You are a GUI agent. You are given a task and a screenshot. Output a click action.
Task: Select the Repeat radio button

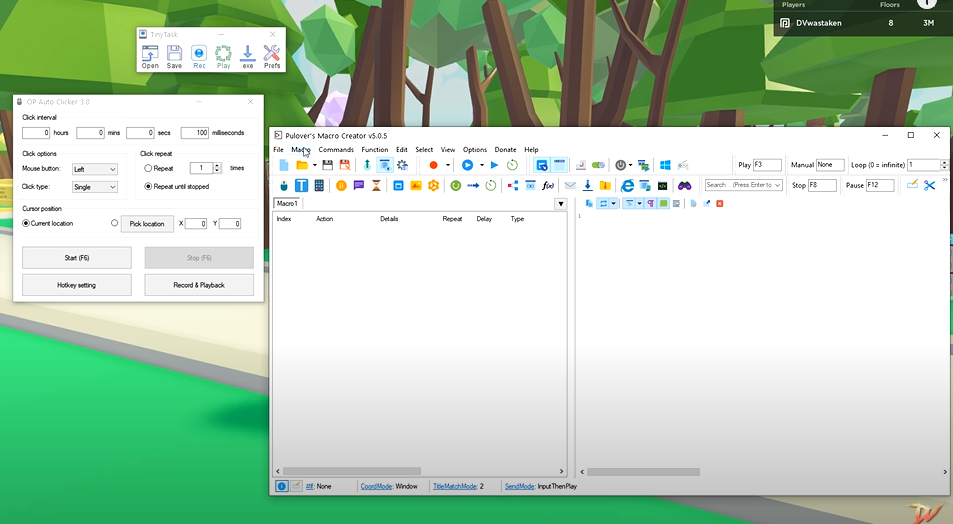148,168
